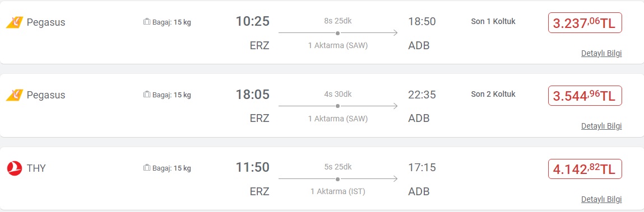Click the baggage icon on the 10:25 flight
The height and width of the screenshot is (212, 644).
[147, 22]
